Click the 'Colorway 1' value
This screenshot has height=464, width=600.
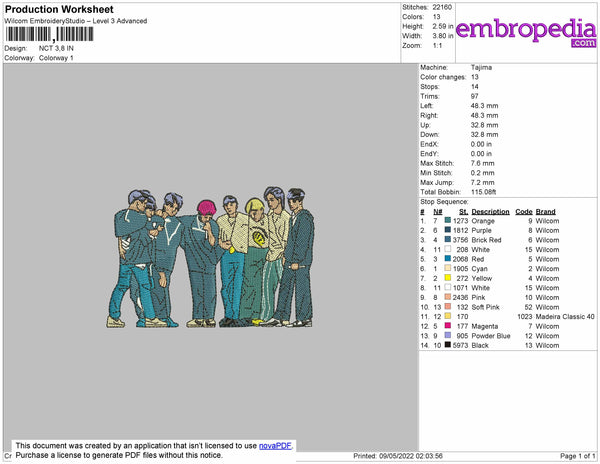(56, 58)
